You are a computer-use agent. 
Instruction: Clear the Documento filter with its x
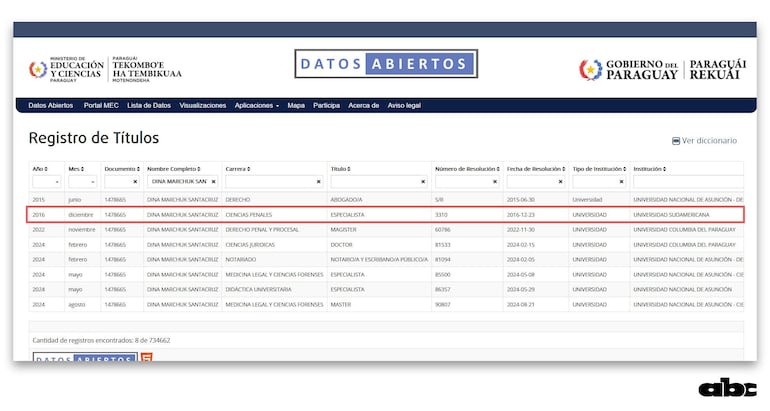pos(135,182)
